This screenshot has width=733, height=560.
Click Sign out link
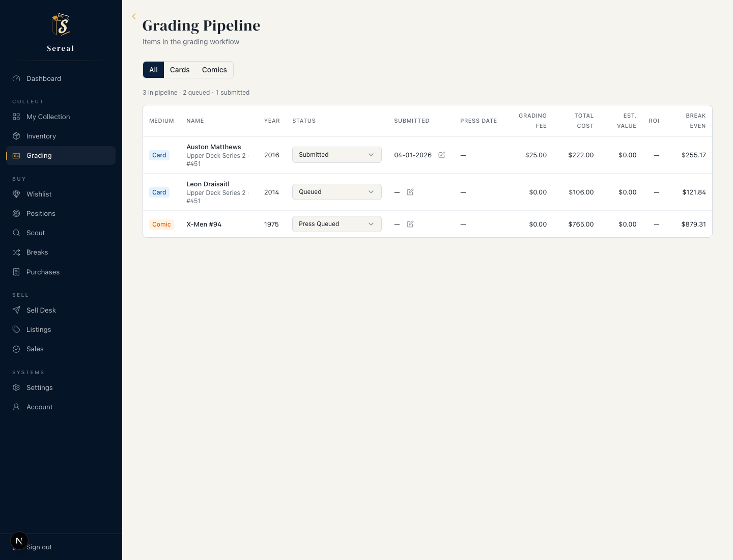pos(39,547)
